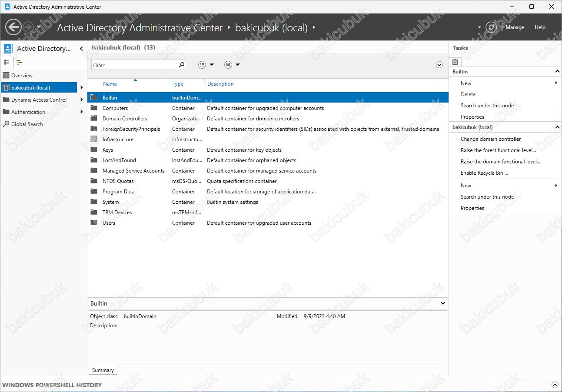Click the Users folder icon
Image resolution: width=562 pixels, height=392 pixels.
click(94, 223)
